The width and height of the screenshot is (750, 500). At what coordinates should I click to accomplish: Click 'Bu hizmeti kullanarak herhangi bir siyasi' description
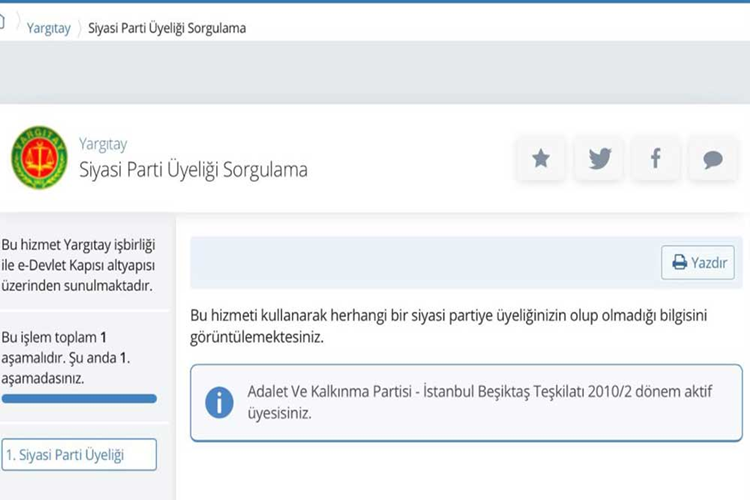tap(449, 326)
